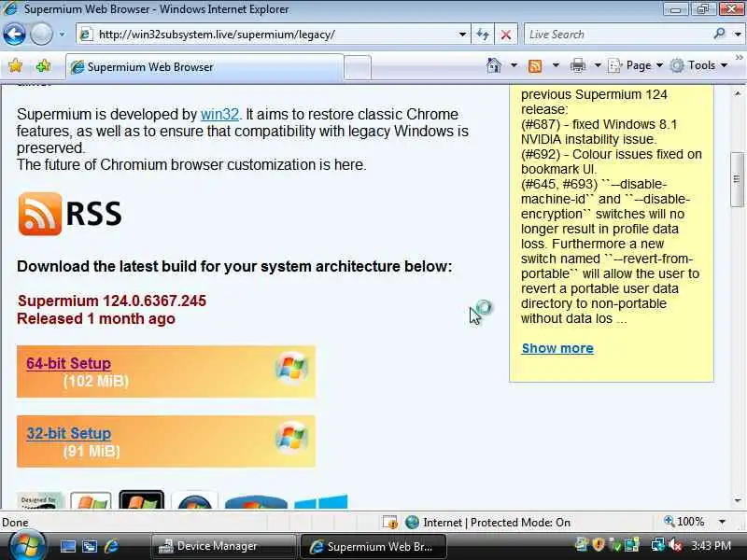Click Windows logo in 64-bit Setup banner
Viewport: 747px width, 560px height.
[x=291, y=368]
